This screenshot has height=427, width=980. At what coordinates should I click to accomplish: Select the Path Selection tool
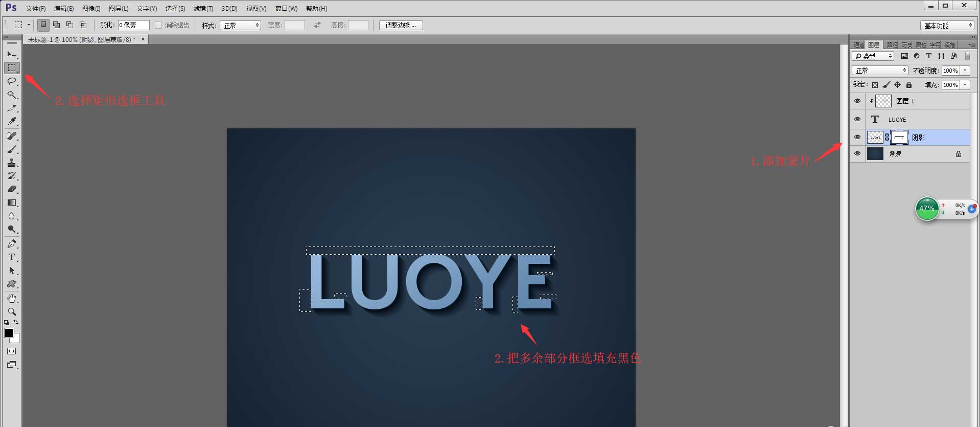click(x=12, y=271)
